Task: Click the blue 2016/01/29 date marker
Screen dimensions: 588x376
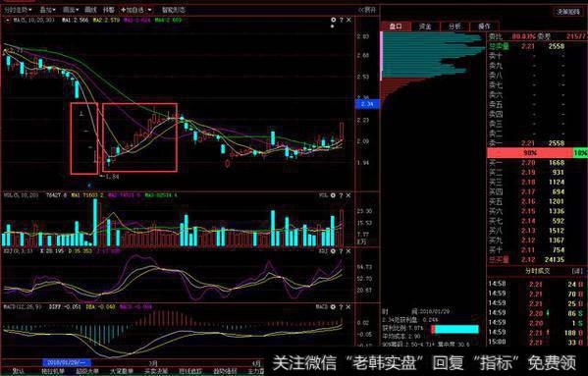Action: click(67, 363)
